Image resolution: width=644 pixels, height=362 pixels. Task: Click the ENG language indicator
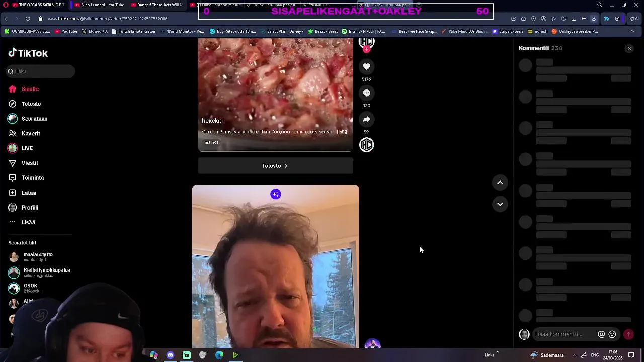point(595,355)
